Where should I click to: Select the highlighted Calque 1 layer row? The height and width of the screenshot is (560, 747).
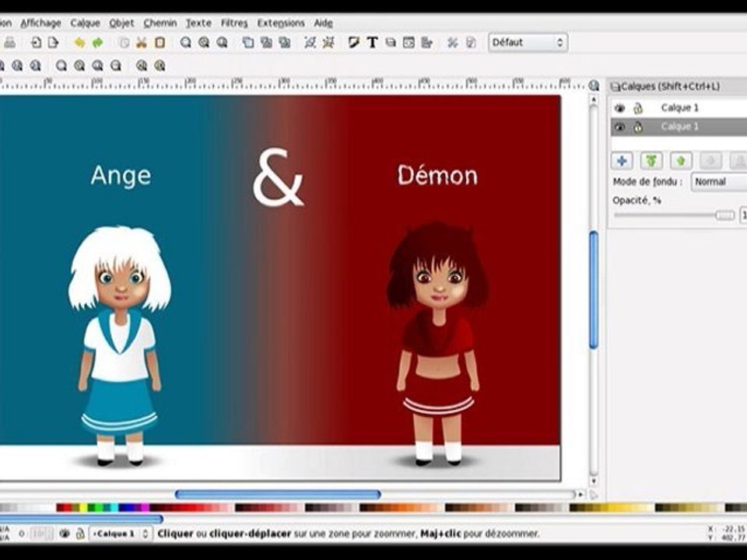coord(679,127)
